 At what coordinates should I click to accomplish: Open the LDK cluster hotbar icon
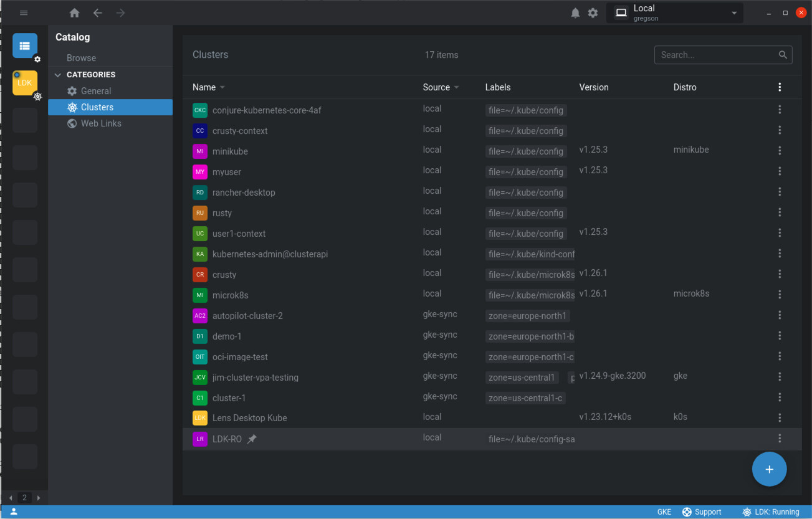25,83
